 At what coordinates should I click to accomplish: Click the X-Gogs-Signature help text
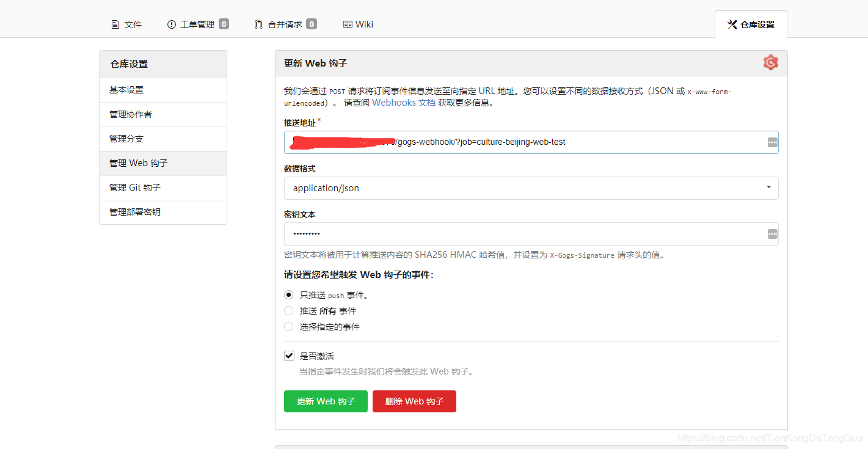click(474, 255)
